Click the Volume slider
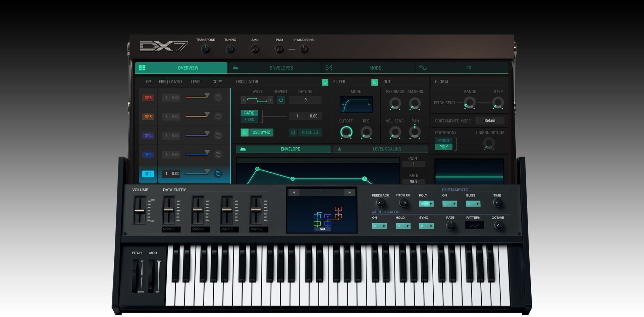Viewport: 644px width, 317px height. tap(140, 211)
